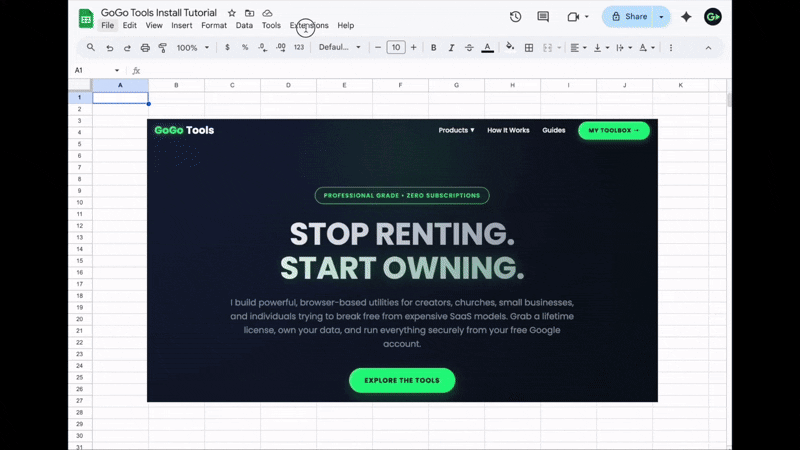Open the View menu
Screen dimensions: 800x450
click(x=154, y=26)
